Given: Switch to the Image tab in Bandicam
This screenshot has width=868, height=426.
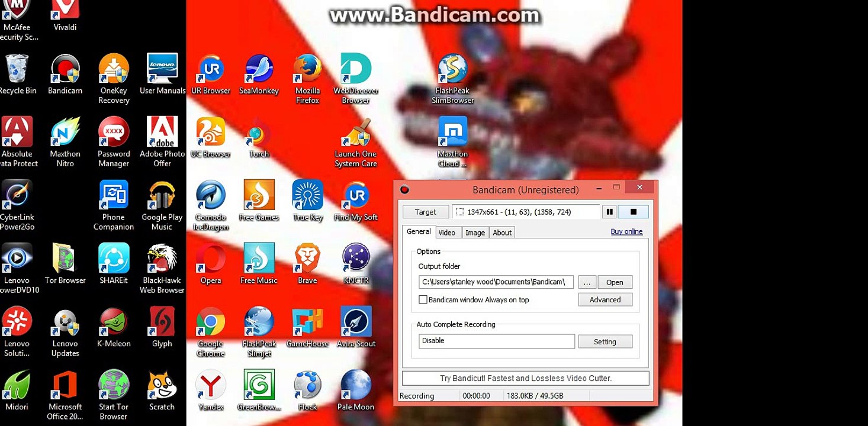Looking at the screenshot, I should [x=475, y=233].
